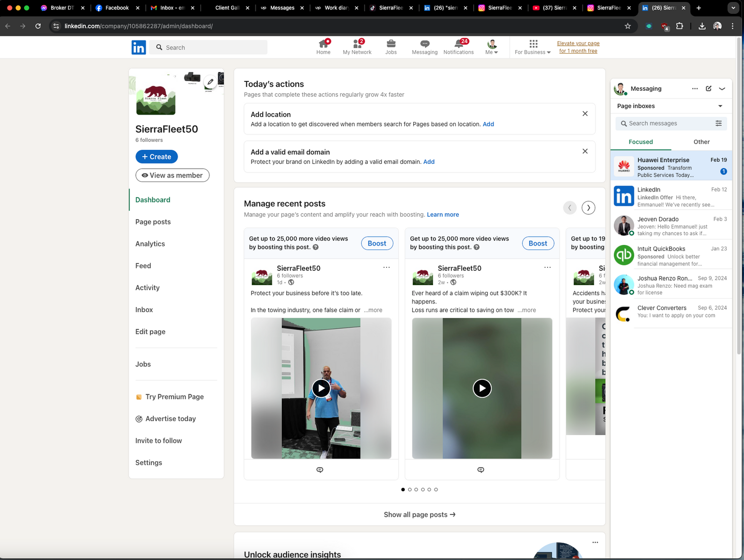Open Analytics in the sidebar
Image resolution: width=744 pixels, height=560 pixels.
[x=150, y=244]
